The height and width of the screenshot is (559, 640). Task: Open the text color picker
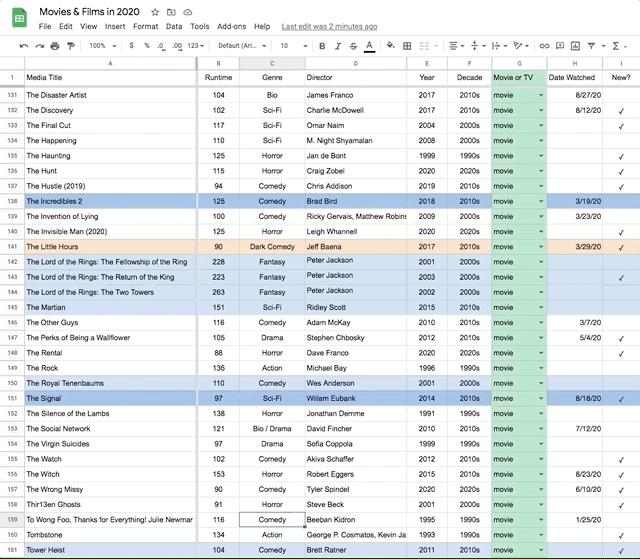tap(369, 46)
